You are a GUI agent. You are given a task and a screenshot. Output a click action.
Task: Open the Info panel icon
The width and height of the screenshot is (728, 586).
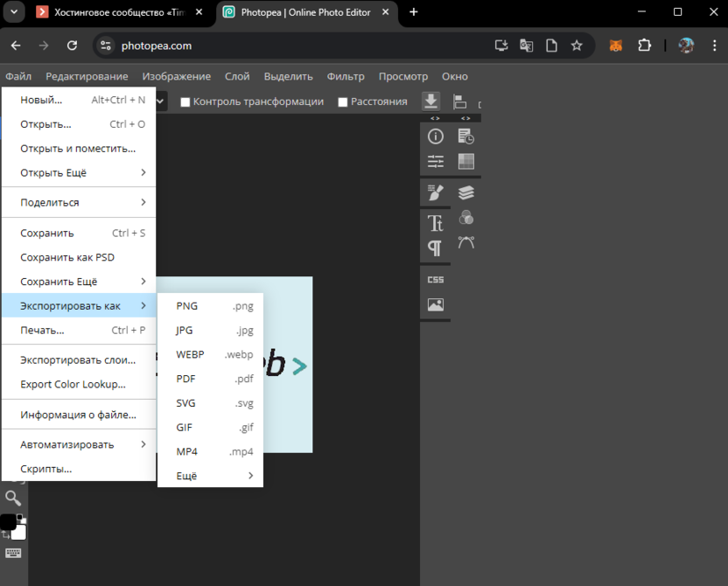pos(436,136)
